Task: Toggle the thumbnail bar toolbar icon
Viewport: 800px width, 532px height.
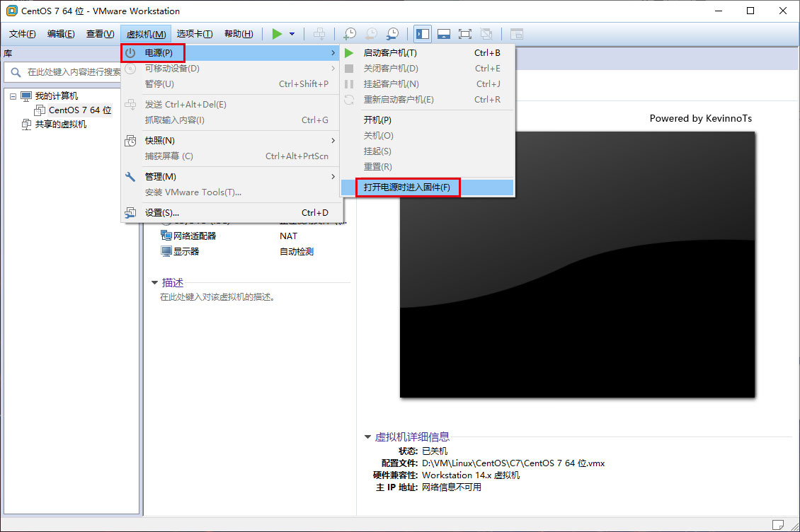Action: (444, 34)
